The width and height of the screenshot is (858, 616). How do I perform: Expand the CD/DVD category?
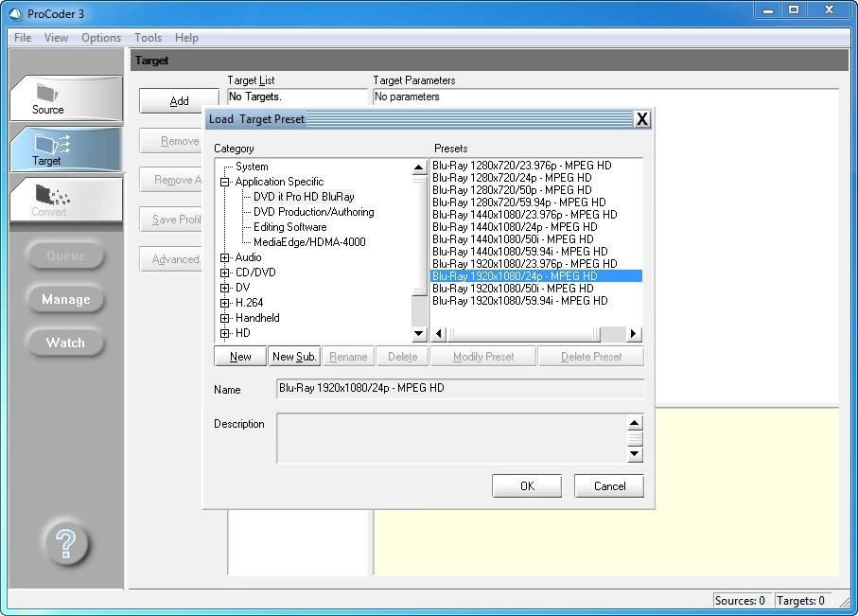224,273
